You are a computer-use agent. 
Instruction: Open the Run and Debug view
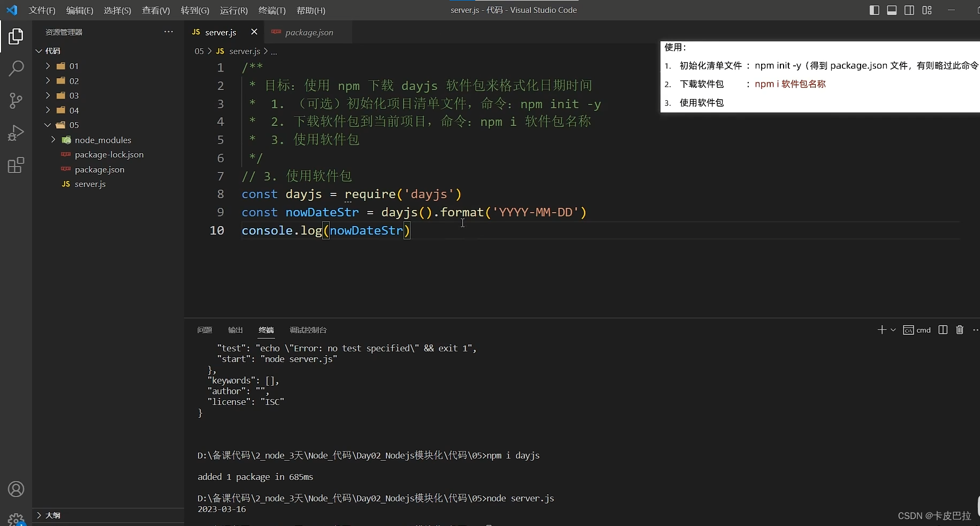(16, 133)
